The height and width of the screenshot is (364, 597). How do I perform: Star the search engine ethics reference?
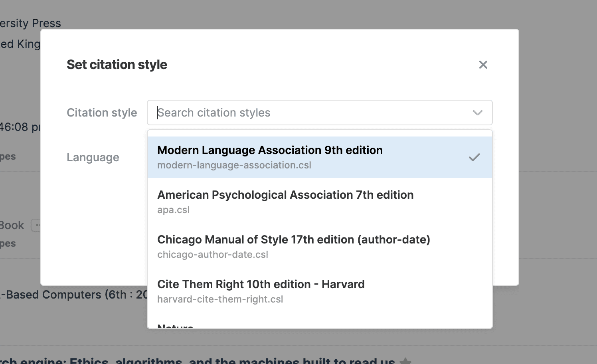pos(405,361)
